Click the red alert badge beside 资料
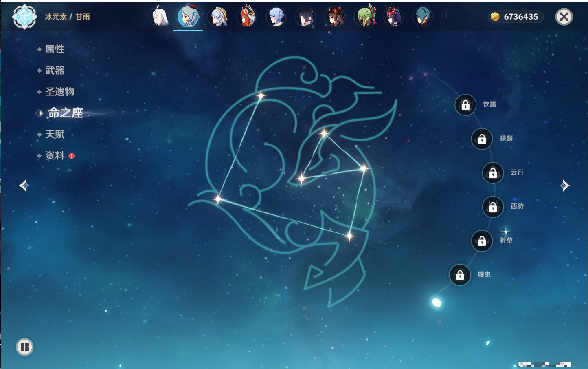 pyautogui.click(x=72, y=156)
